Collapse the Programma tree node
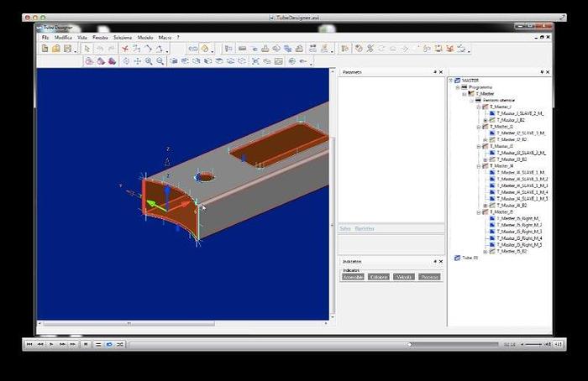The image size is (588, 381). [458, 87]
